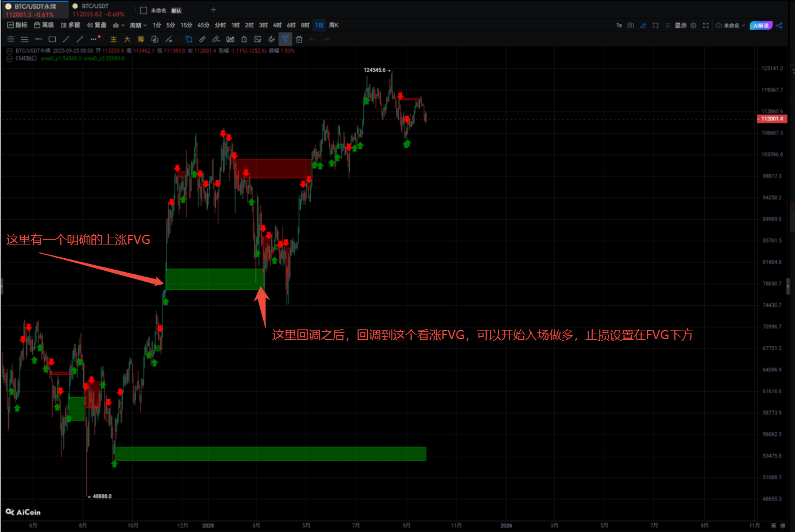Delete drawings with trash icon

point(299,40)
